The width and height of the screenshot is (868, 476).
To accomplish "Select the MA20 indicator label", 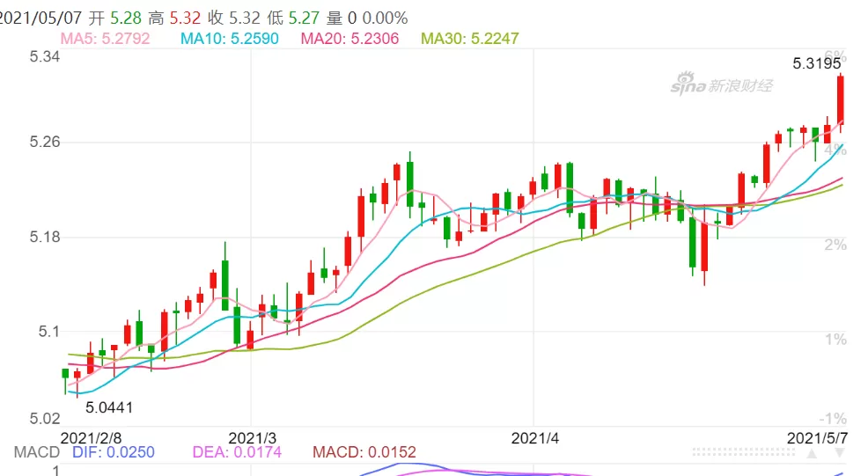I will (349, 38).
